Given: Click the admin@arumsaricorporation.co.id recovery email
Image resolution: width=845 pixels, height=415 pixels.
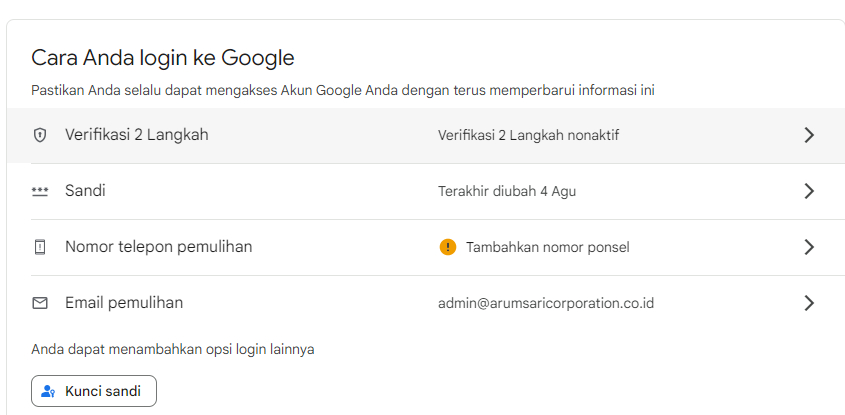Looking at the screenshot, I should (x=546, y=303).
